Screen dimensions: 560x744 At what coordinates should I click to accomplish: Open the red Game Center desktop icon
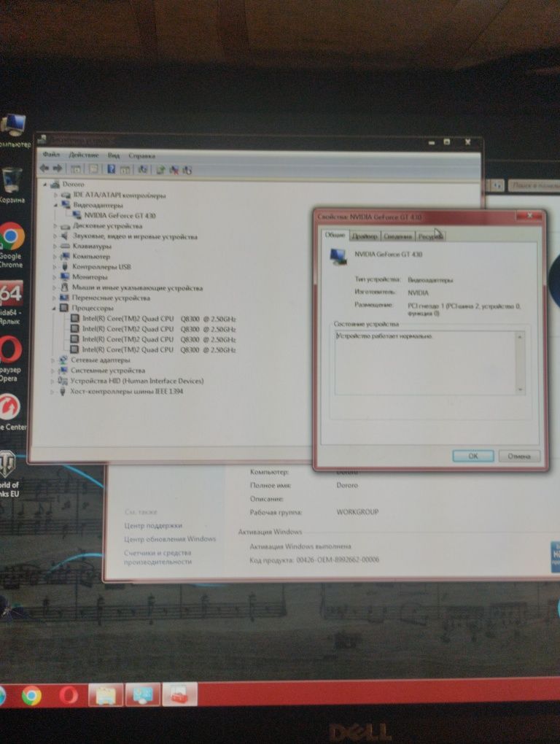pyautogui.click(x=12, y=412)
